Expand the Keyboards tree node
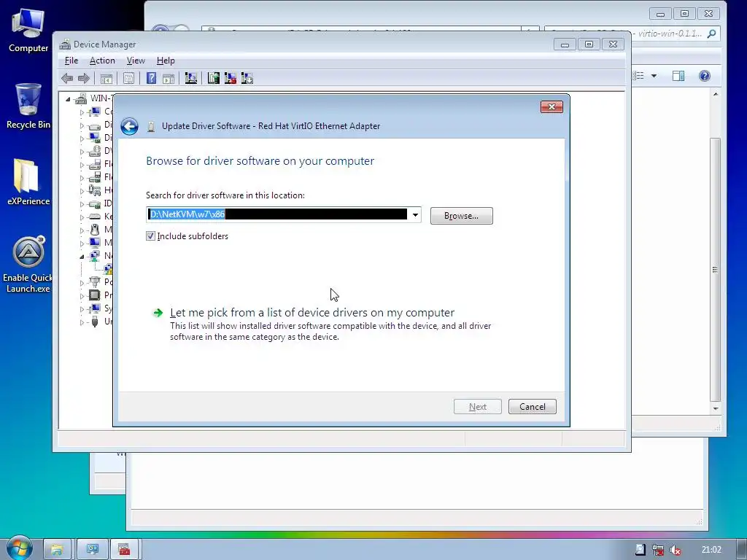747x560 pixels. click(x=82, y=217)
